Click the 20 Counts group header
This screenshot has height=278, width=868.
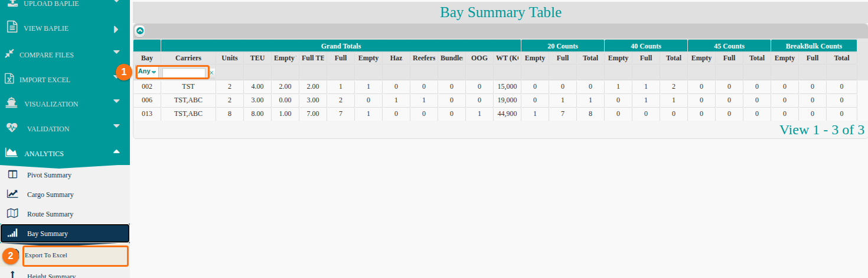pos(563,46)
